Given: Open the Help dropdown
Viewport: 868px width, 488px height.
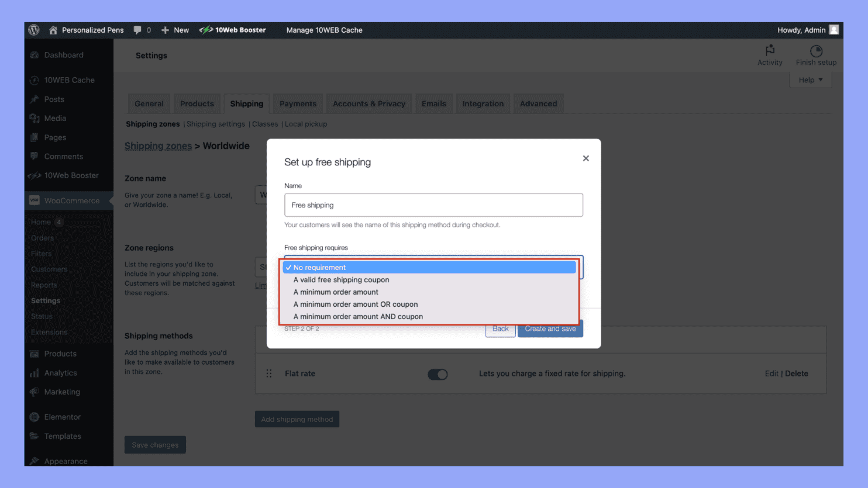Looking at the screenshot, I should 810,79.
